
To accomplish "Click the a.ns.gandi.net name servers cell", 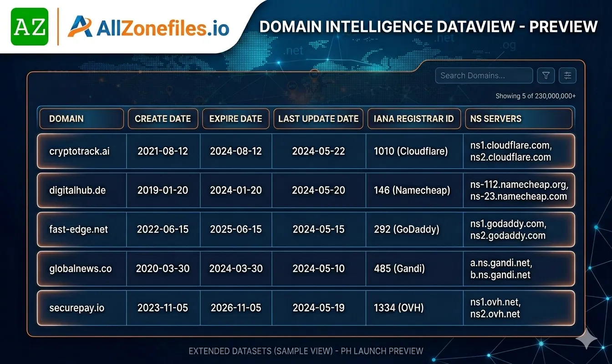I will coord(519,268).
